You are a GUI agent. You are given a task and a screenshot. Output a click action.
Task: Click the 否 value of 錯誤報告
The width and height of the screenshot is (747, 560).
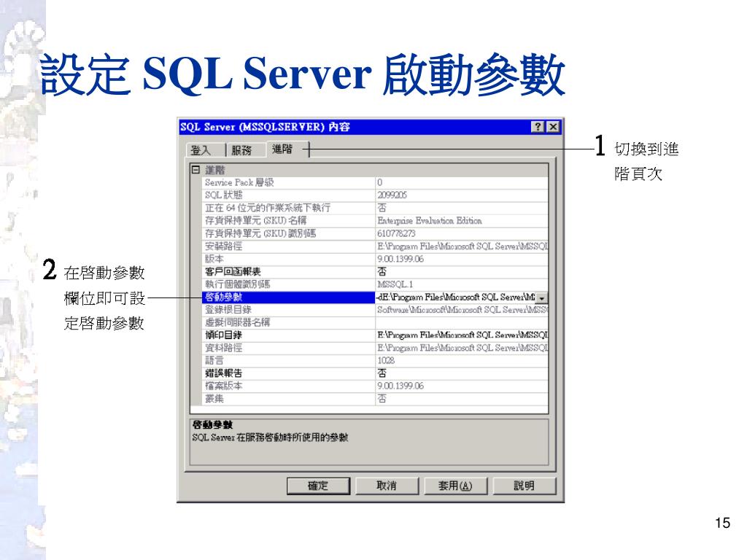click(x=382, y=373)
